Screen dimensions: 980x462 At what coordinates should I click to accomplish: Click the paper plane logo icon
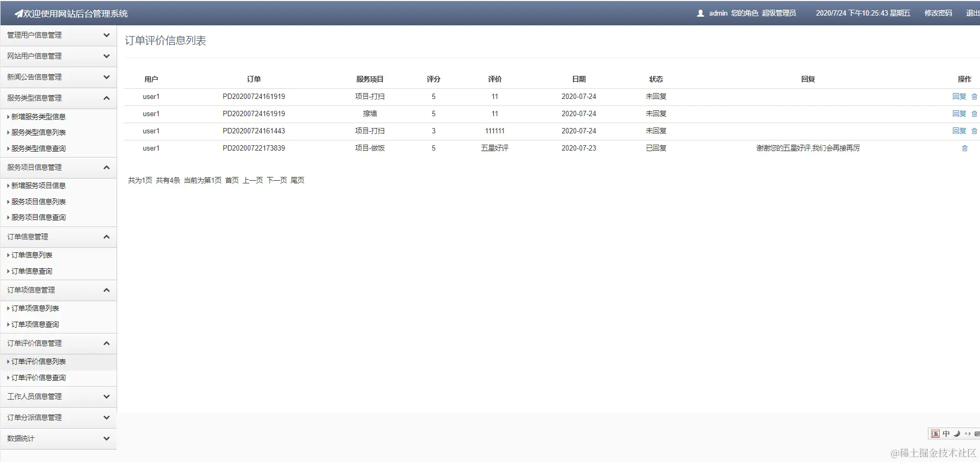coord(18,13)
